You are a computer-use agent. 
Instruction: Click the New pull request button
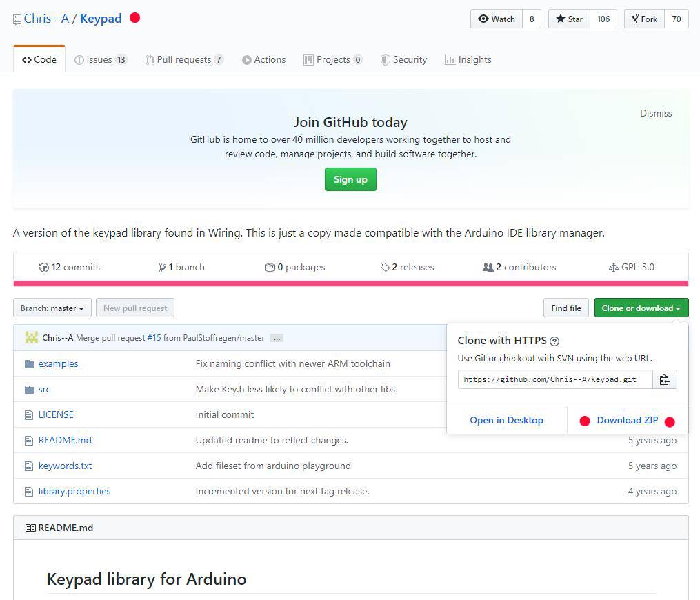tap(135, 308)
